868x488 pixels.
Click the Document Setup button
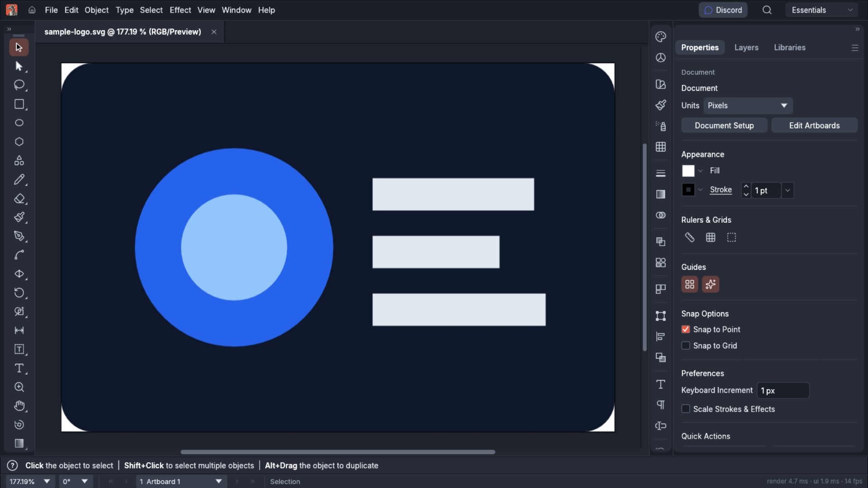(724, 126)
